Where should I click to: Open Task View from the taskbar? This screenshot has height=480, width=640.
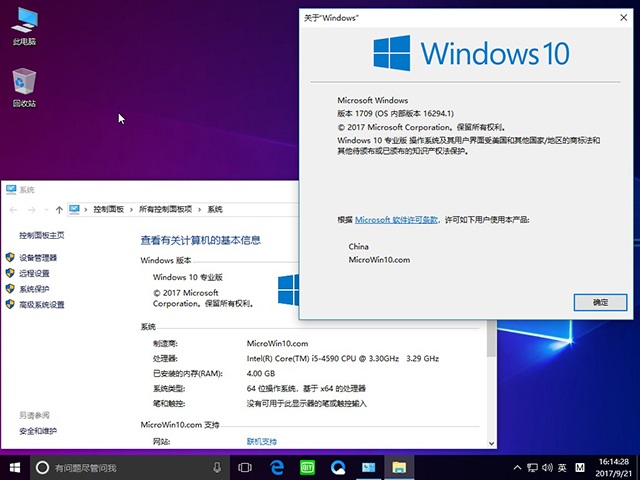coord(245,467)
